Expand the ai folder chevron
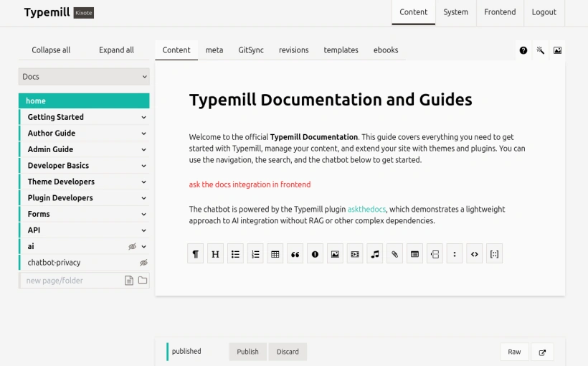Screen dimensions: 588x366 pos(143,247)
